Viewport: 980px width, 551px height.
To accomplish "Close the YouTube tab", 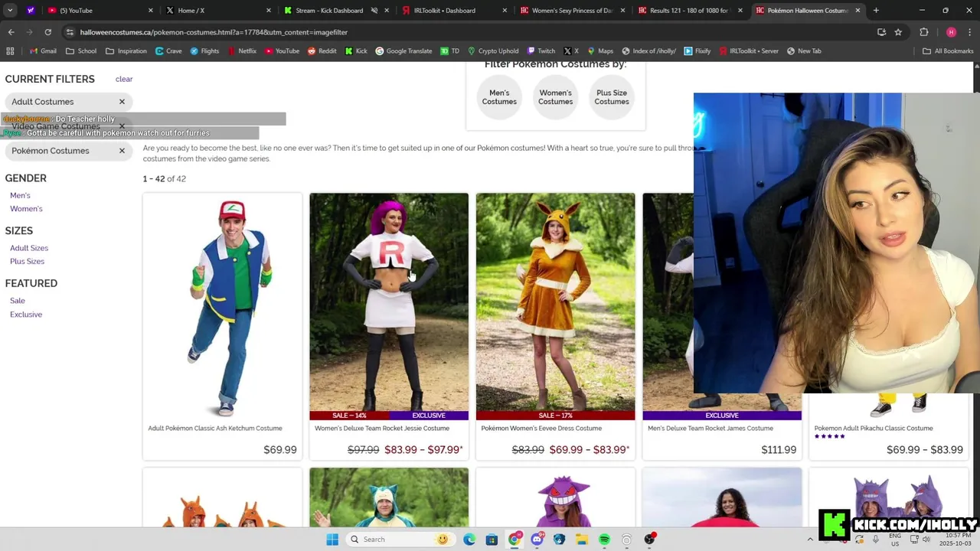I will [150, 11].
